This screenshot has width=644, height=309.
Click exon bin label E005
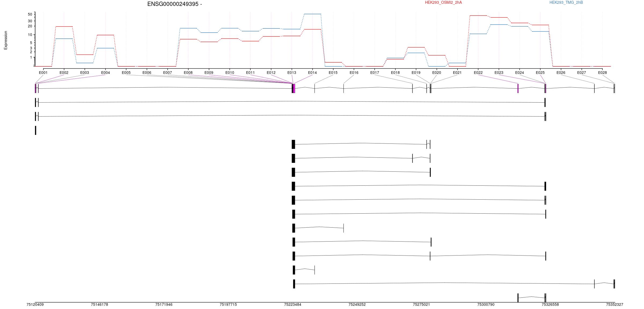point(126,73)
